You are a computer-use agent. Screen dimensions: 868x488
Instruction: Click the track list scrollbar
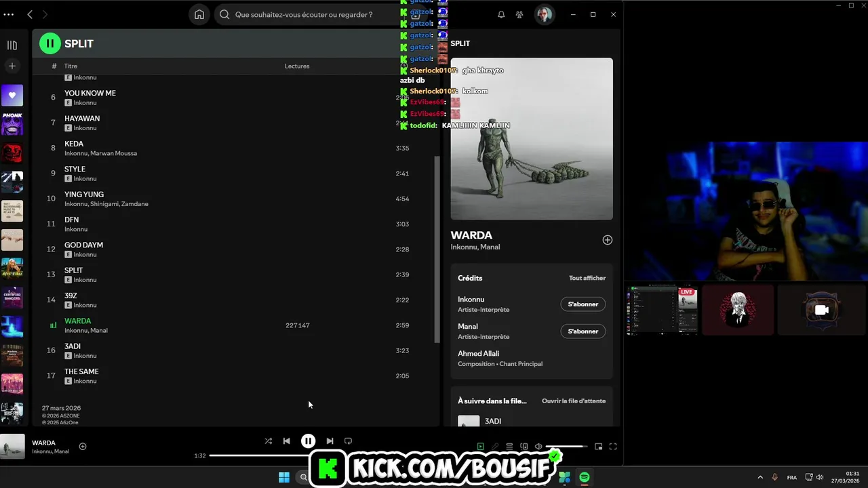(437, 249)
